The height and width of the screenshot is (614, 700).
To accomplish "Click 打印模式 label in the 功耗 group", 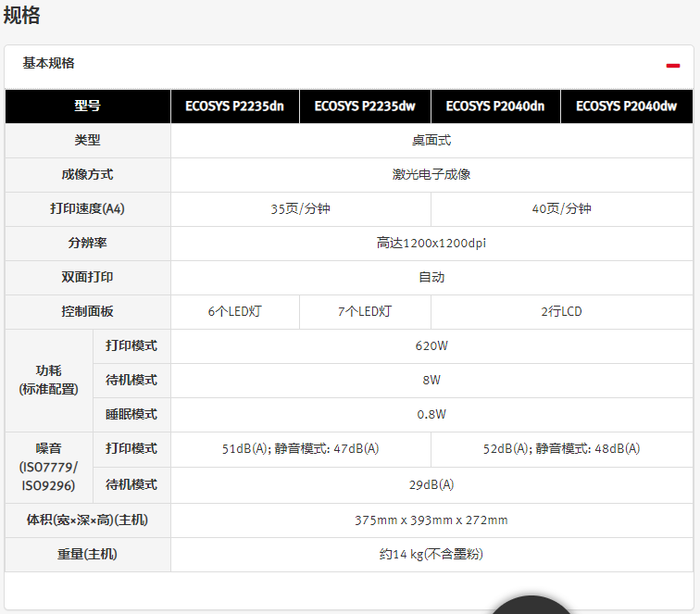I will point(131,346).
